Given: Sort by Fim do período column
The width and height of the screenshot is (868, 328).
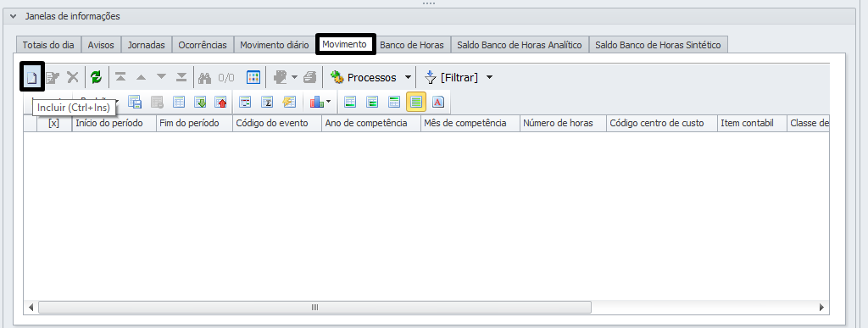Looking at the screenshot, I should pyautogui.click(x=194, y=124).
